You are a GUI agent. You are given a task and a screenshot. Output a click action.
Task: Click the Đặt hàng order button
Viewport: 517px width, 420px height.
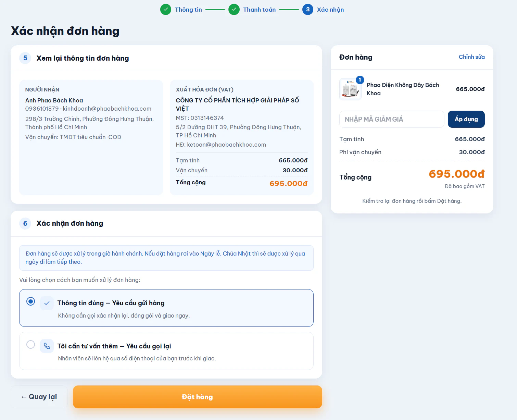pyautogui.click(x=198, y=397)
